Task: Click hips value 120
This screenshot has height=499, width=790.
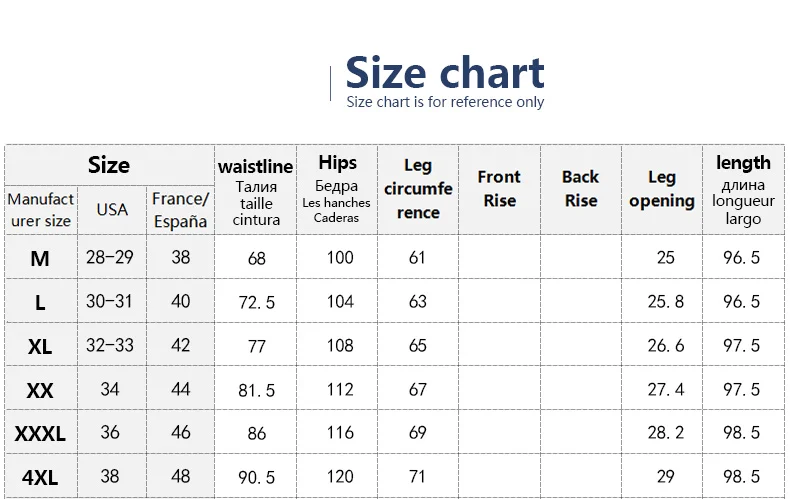Action: 340,476
